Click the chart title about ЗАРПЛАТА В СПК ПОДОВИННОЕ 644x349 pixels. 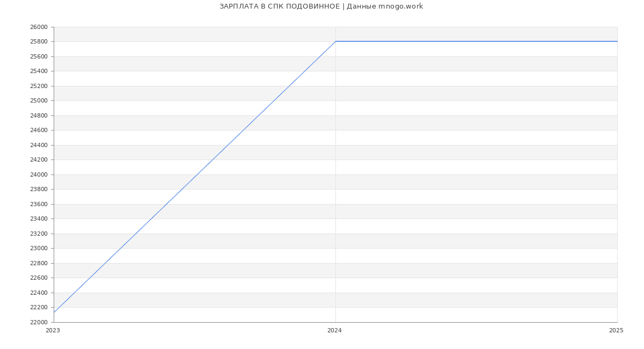coord(321,6)
